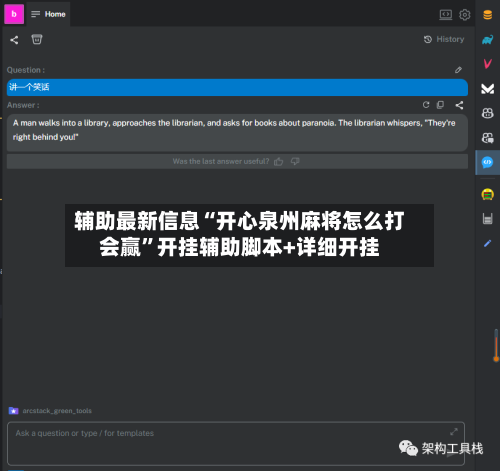The width and height of the screenshot is (500, 471).
Task: Click the floppy disk sidebar icon
Action: 487,219
